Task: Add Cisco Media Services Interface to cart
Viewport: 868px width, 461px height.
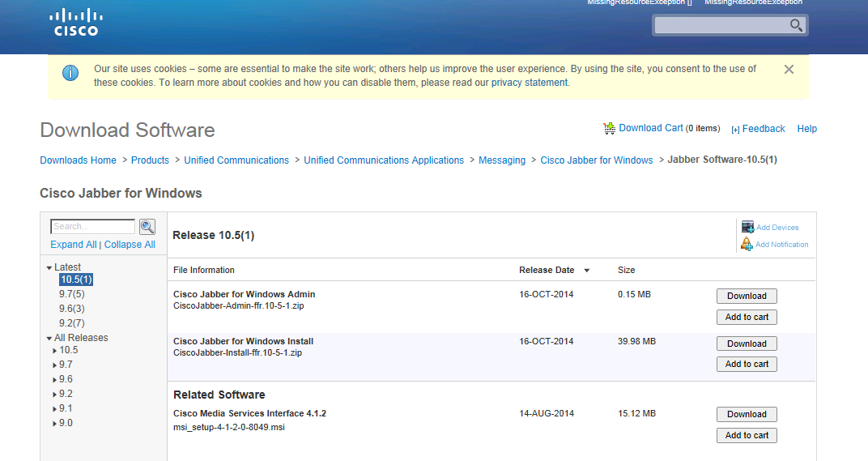Action: tap(747, 436)
